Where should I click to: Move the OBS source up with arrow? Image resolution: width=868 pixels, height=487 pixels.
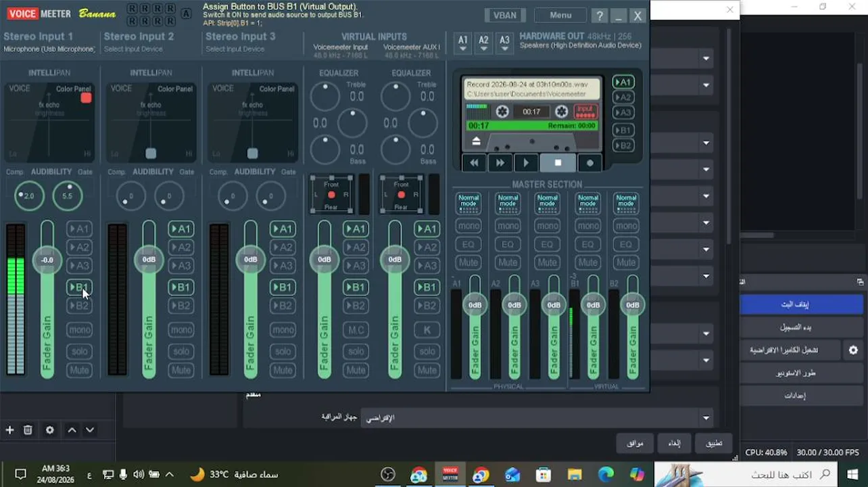pos(72,430)
